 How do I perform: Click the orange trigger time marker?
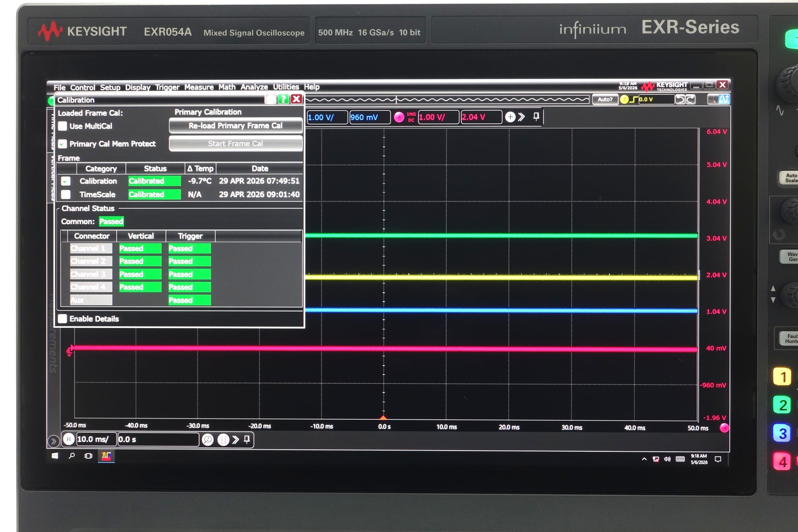(383, 417)
